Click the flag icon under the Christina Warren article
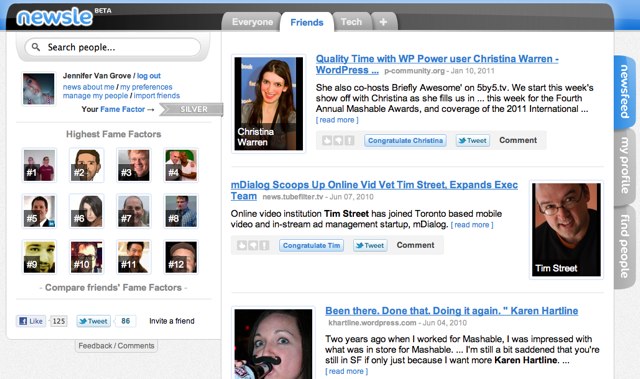Viewport: 640px width, 379px height. [x=349, y=141]
